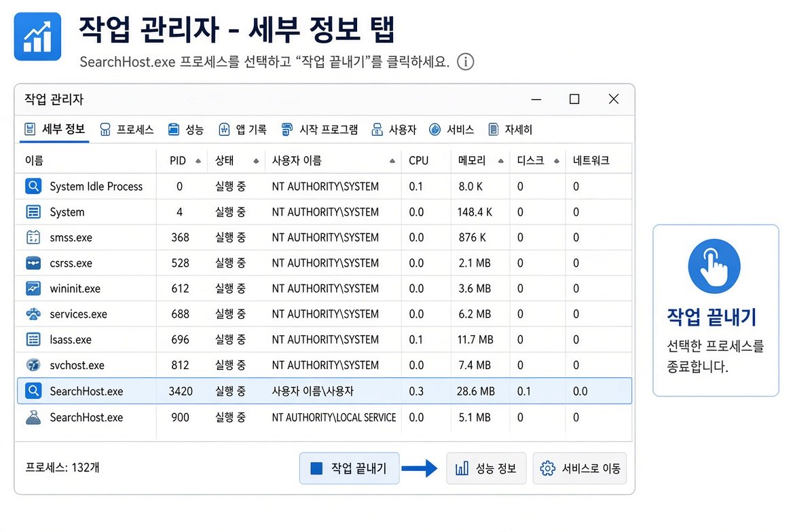Click 서비스로 이동 button
Image resolution: width=793 pixels, height=532 pixels.
(580, 468)
